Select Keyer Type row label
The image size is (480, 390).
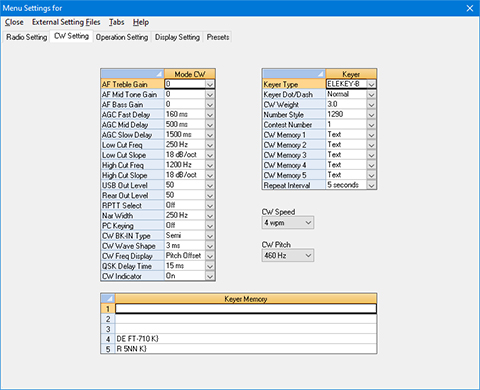point(294,84)
